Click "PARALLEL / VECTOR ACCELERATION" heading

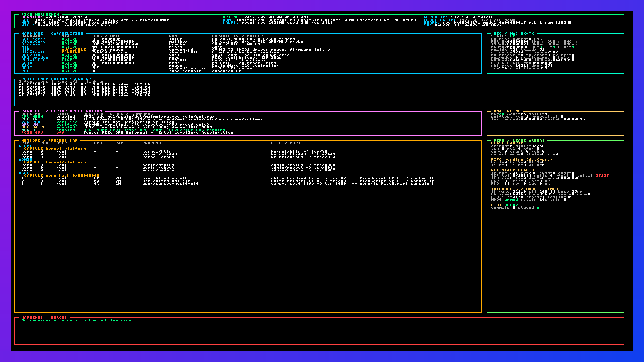click(x=62, y=111)
